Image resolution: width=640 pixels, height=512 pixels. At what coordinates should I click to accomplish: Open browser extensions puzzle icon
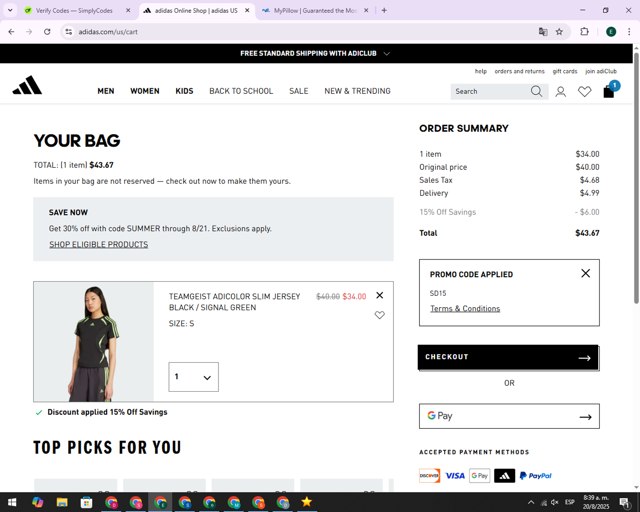click(584, 32)
